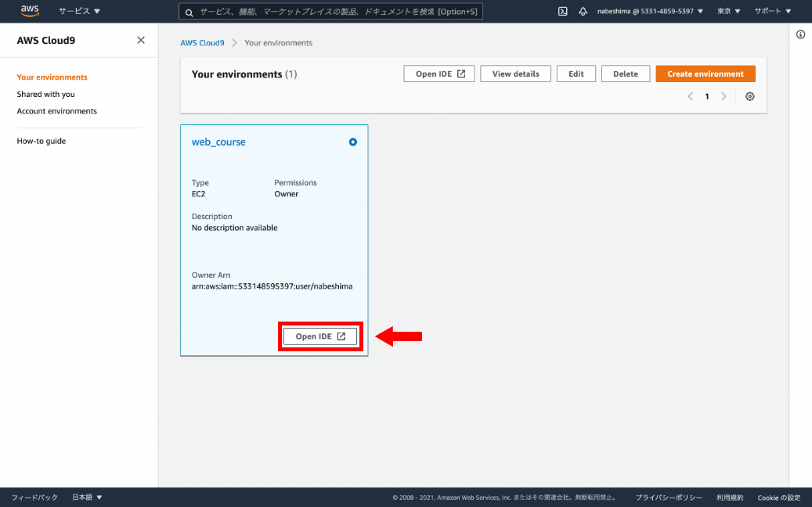Select the web_course environment radio button
Viewport: 812px width, 507px height.
point(352,142)
